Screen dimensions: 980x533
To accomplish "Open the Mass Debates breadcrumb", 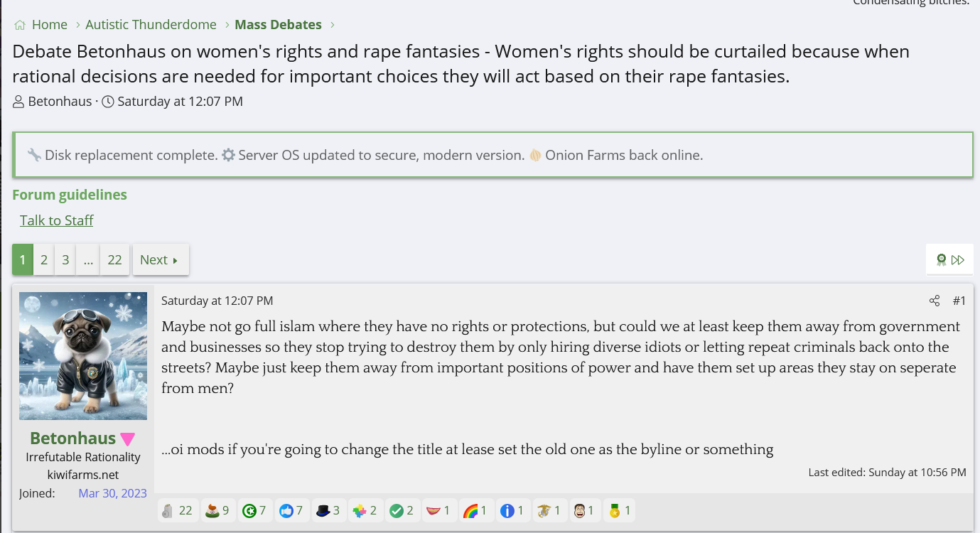I will [278, 25].
